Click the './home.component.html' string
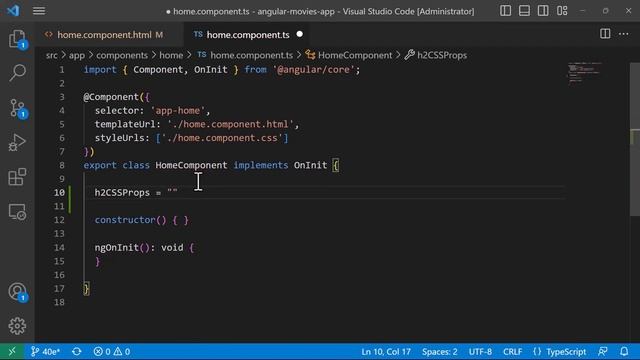Viewport: 640px width, 360px height. (x=230, y=124)
